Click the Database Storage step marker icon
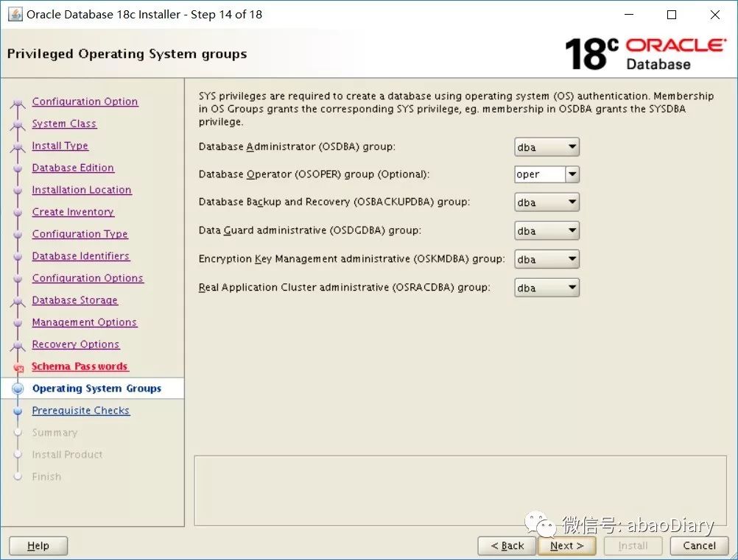The image size is (738, 560). coord(18,302)
